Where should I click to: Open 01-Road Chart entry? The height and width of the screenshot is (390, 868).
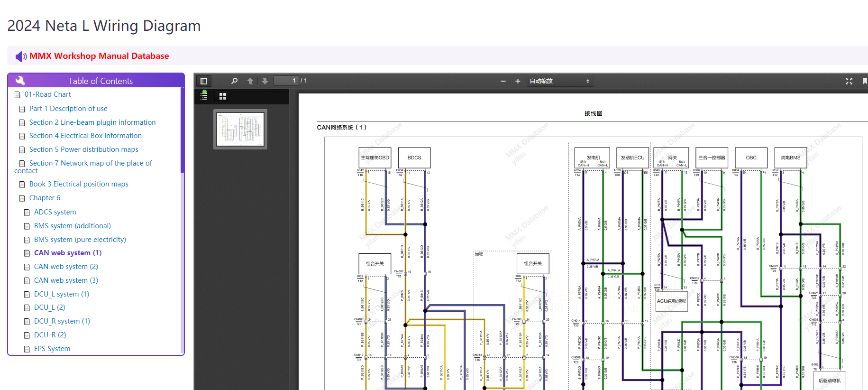(x=48, y=94)
